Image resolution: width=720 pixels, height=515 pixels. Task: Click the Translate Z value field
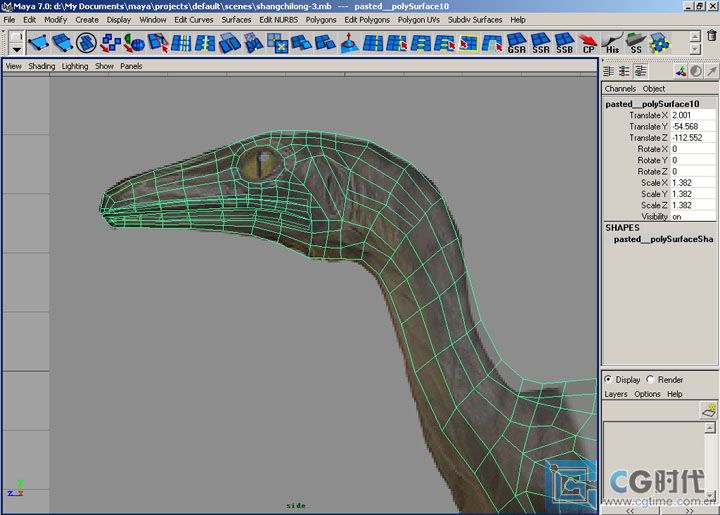[693, 138]
